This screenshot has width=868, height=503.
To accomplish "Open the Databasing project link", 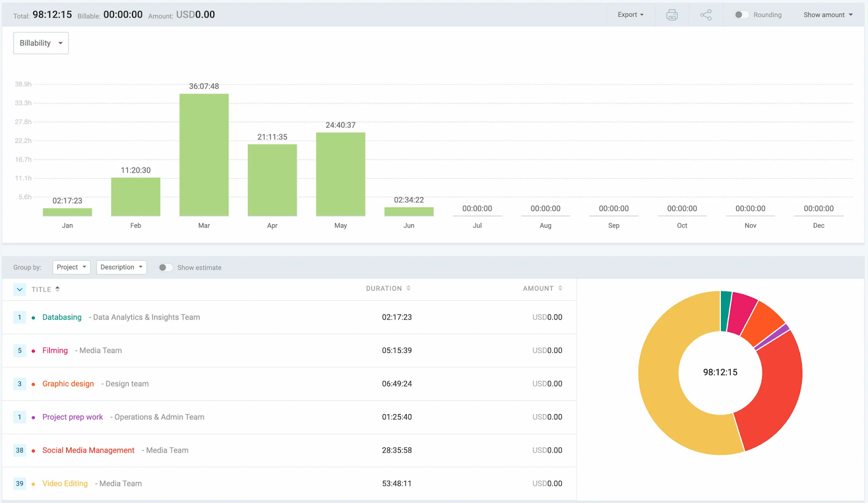I will tap(62, 318).
